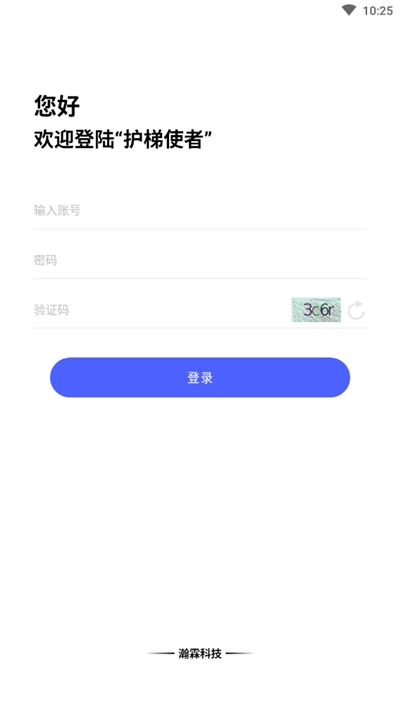
Task: Tap the blue 登录 login button
Action: point(200,377)
